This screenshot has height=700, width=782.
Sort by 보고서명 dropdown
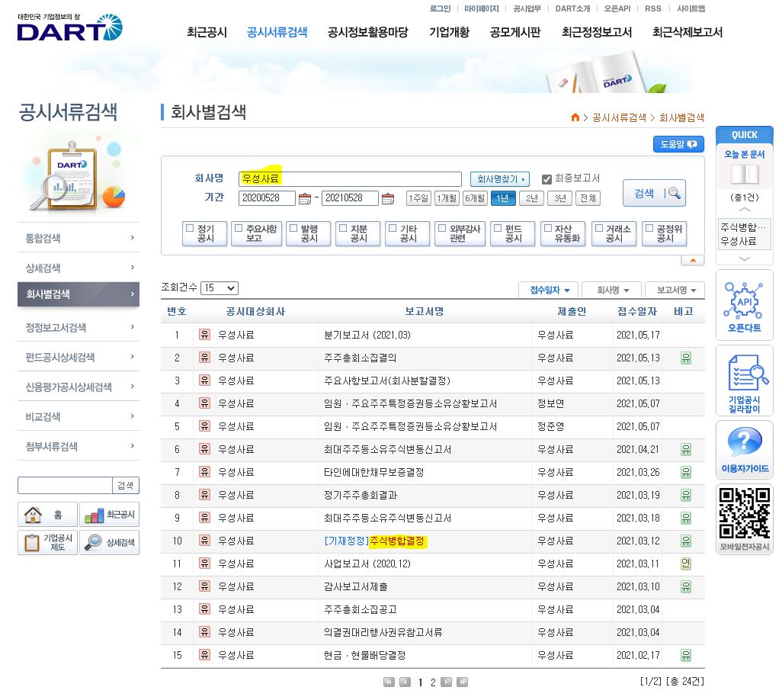(x=675, y=290)
